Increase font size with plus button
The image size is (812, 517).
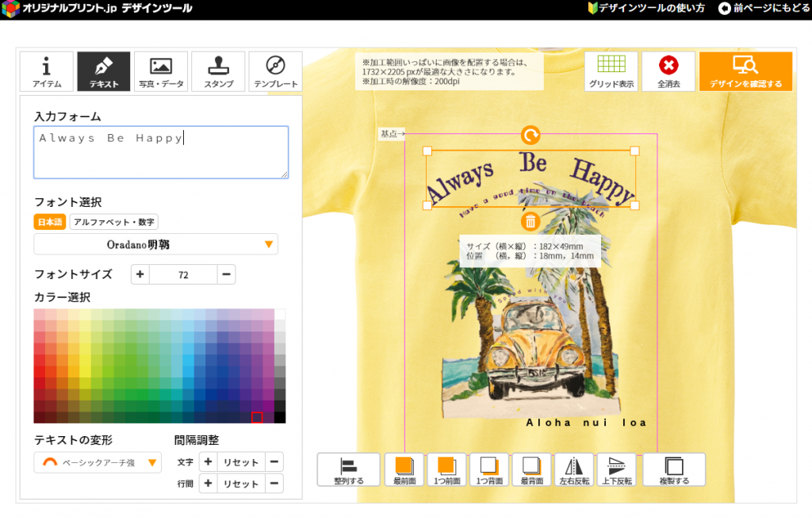tap(140, 274)
